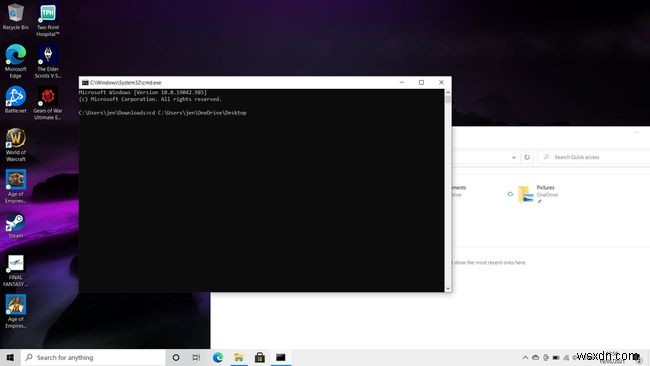Switch to Command Prompt taskbar icon

pos(281,357)
